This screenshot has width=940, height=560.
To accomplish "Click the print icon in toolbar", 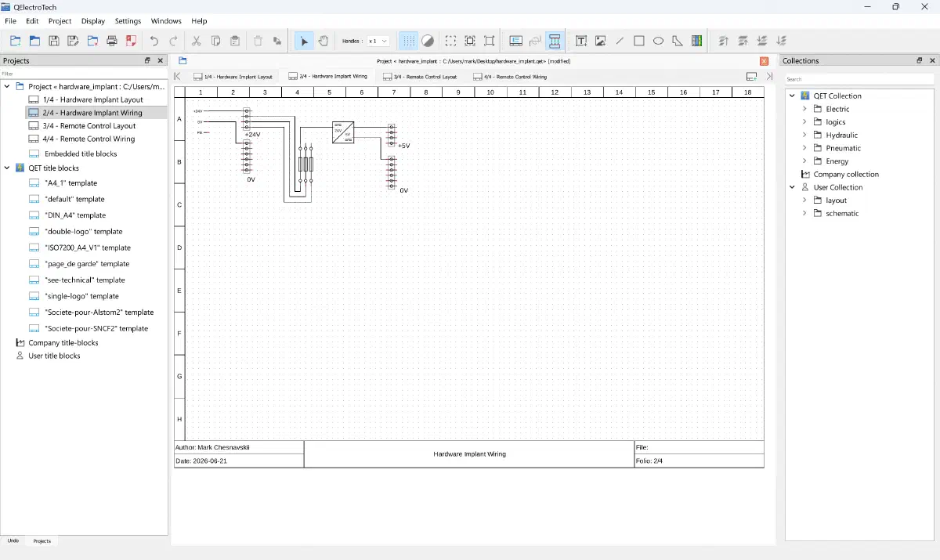I will [x=112, y=41].
